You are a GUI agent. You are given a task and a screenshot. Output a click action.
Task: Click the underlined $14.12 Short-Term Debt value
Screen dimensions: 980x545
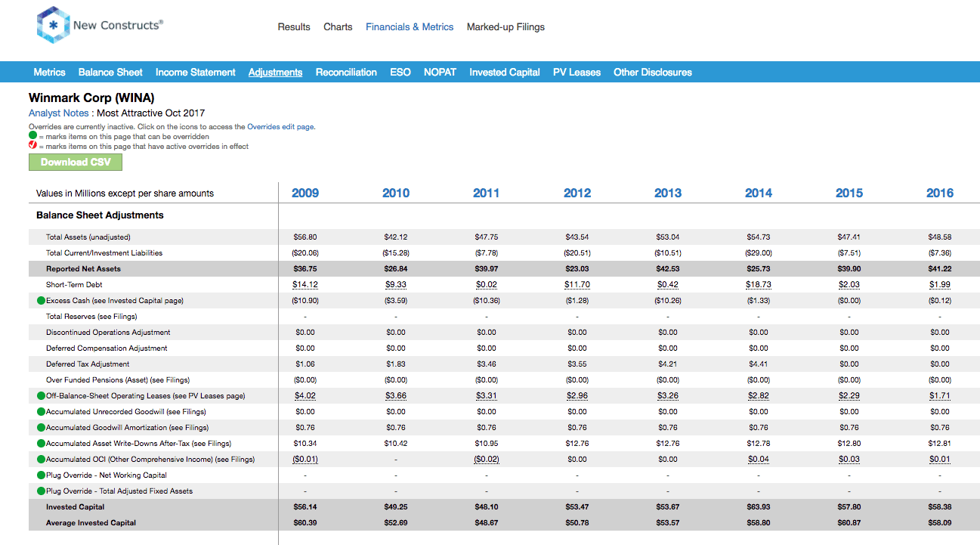(x=305, y=284)
